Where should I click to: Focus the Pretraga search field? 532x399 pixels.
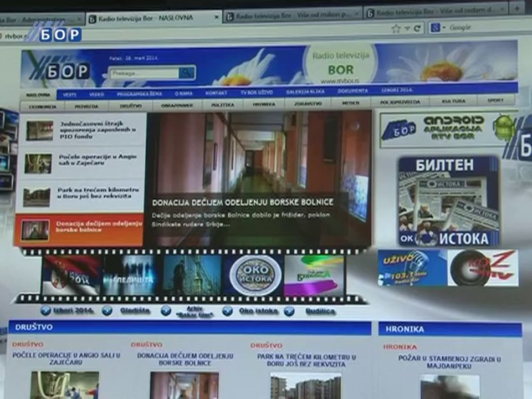pos(145,73)
